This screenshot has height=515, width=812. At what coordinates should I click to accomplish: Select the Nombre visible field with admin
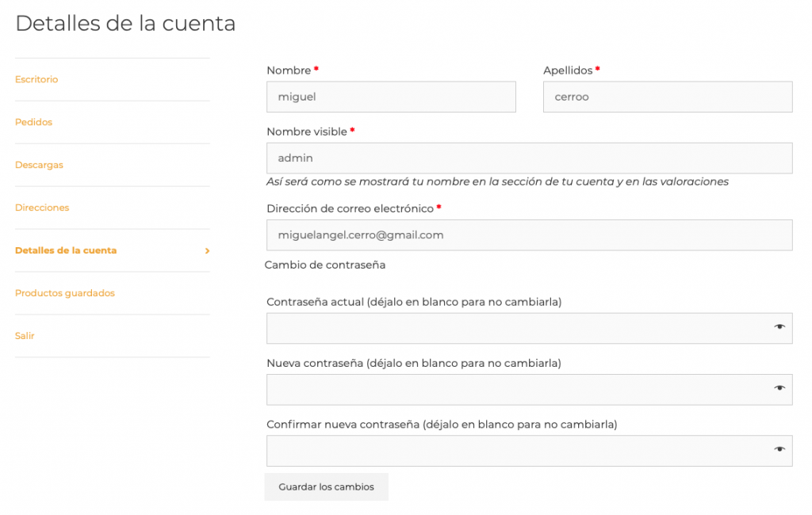(529, 158)
